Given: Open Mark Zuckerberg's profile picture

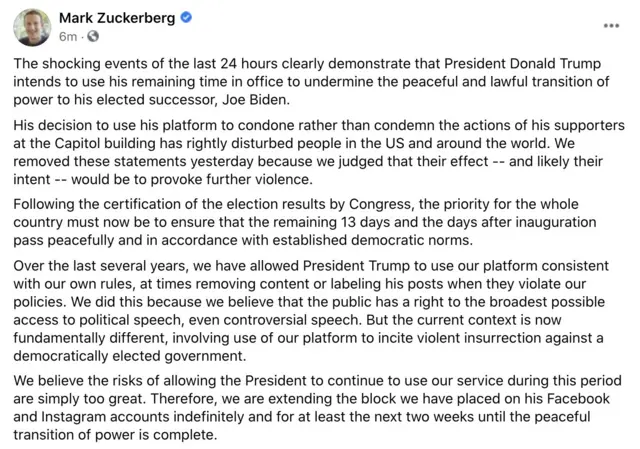Looking at the screenshot, I should pos(31,27).
